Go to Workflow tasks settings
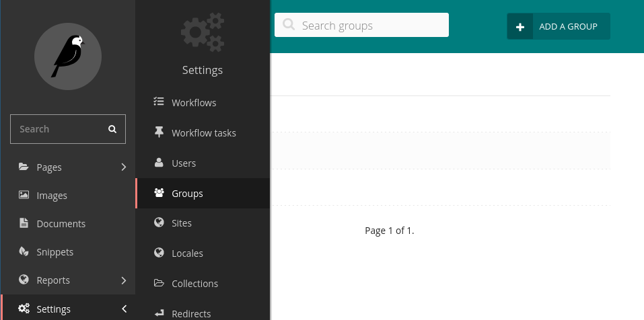Screen dimensions: 644x320 click(x=203, y=133)
